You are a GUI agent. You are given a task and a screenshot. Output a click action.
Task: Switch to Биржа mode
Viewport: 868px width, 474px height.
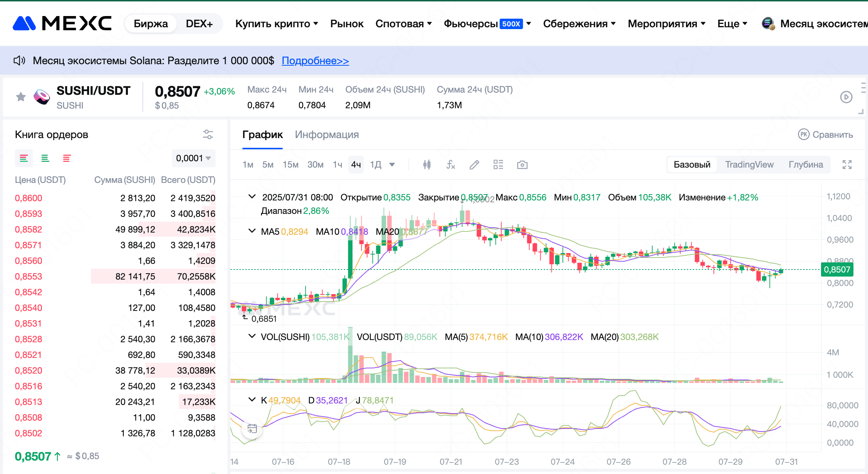pyautogui.click(x=151, y=24)
